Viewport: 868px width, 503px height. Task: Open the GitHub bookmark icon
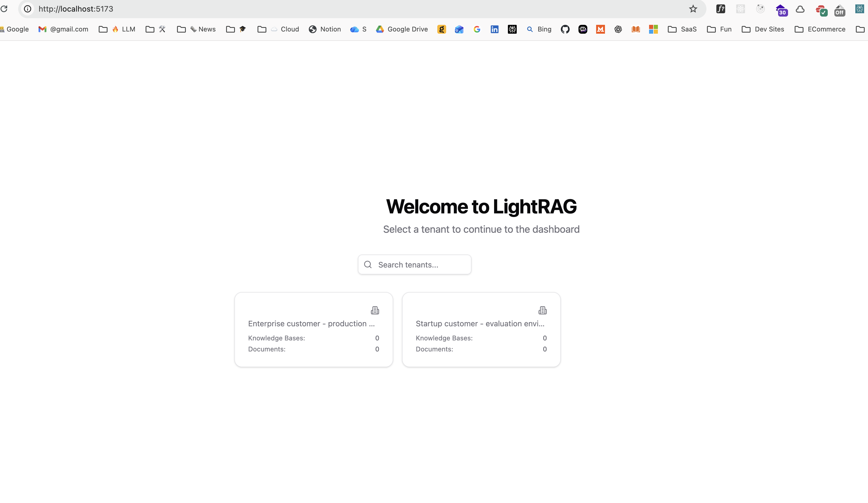click(x=565, y=29)
